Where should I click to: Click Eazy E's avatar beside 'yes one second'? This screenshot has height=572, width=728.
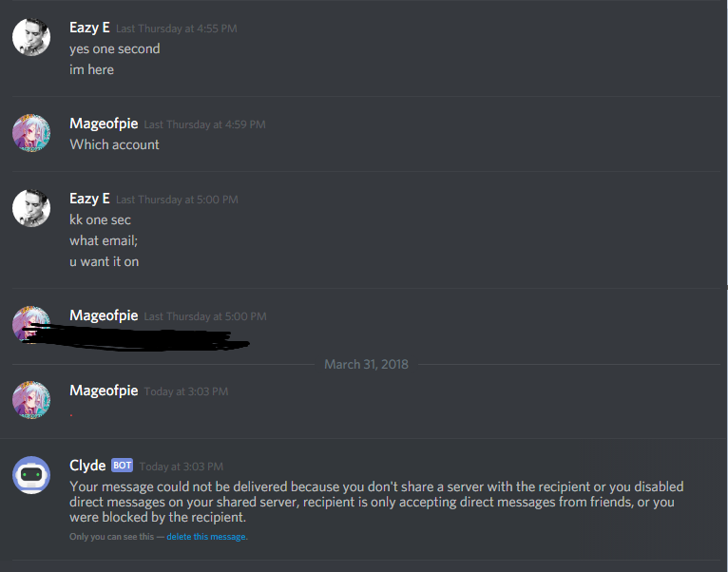tap(31, 37)
